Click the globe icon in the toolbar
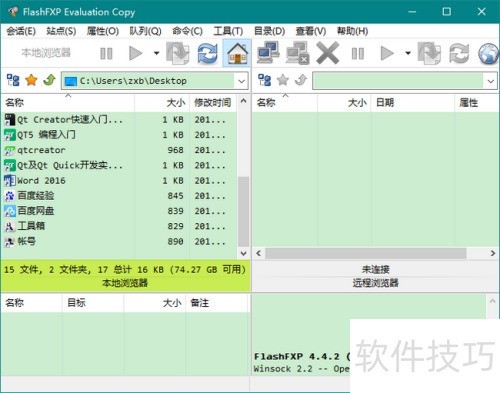The image size is (500, 393). click(x=489, y=53)
